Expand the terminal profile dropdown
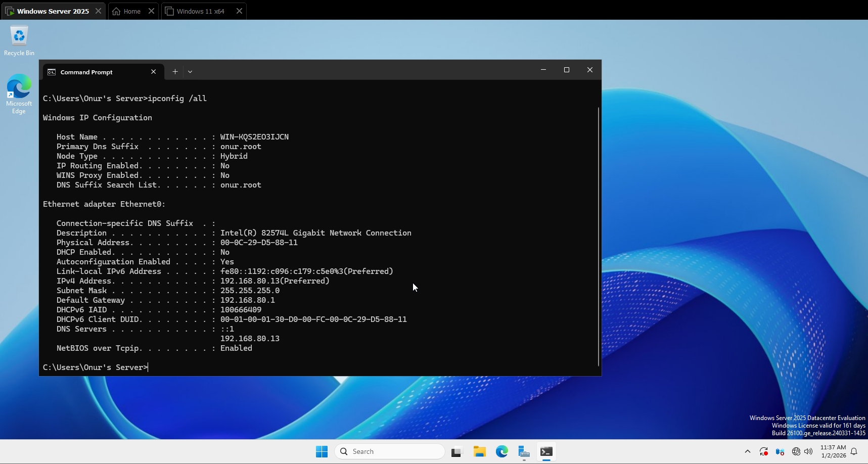 tap(190, 72)
